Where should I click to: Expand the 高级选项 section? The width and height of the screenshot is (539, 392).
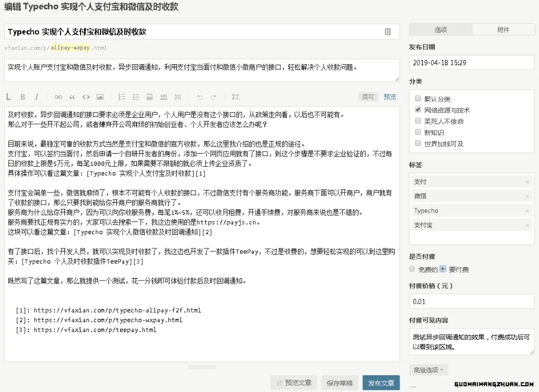tap(428, 370)
